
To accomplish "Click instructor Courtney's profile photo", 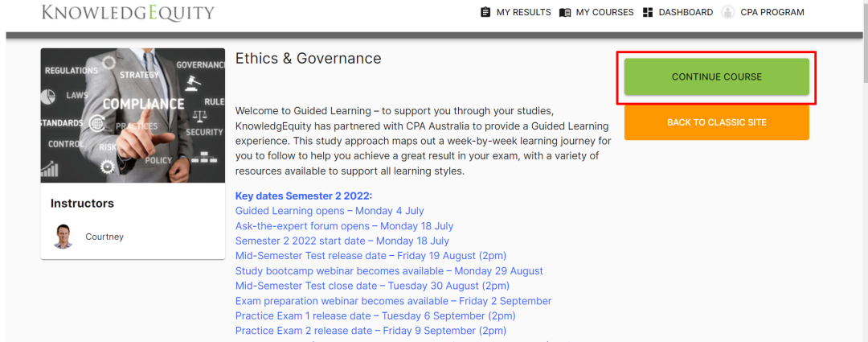I will (63, 237).
